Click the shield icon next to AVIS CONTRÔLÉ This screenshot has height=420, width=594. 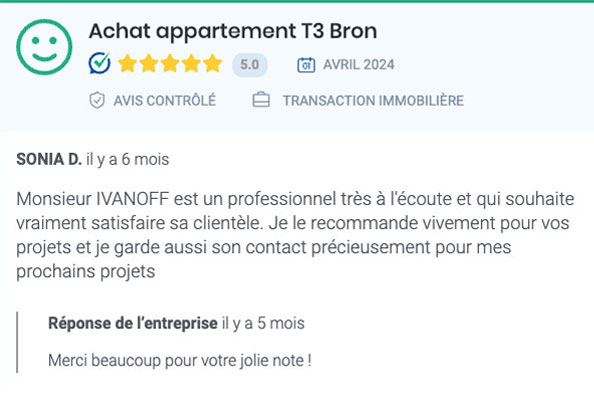pos(97,100)
